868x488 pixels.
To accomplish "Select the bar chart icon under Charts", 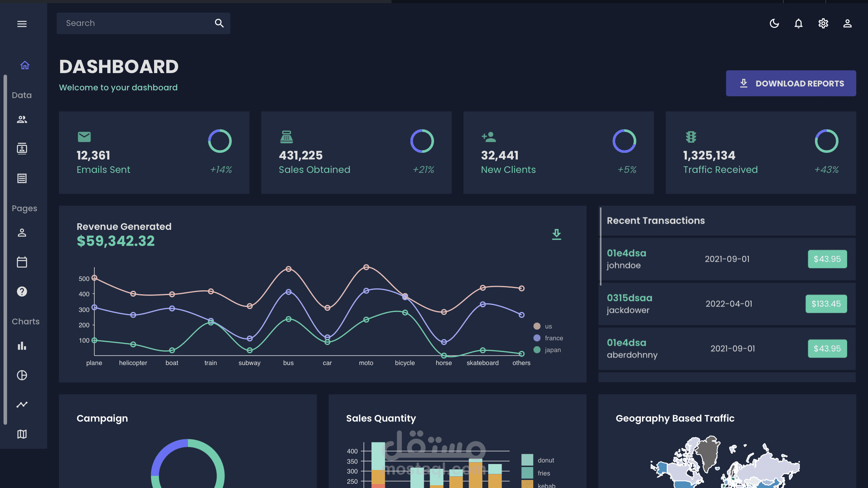I will tap(22, 346).
